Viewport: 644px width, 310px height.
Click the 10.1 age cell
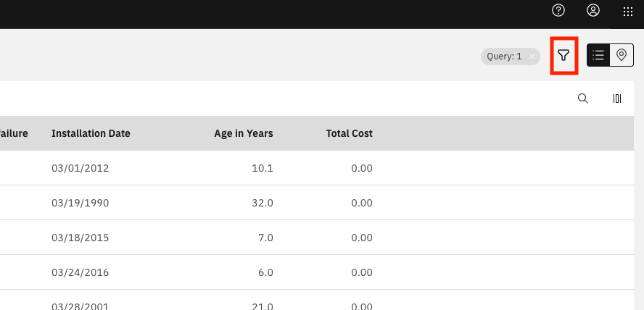(x=263, y=168)
